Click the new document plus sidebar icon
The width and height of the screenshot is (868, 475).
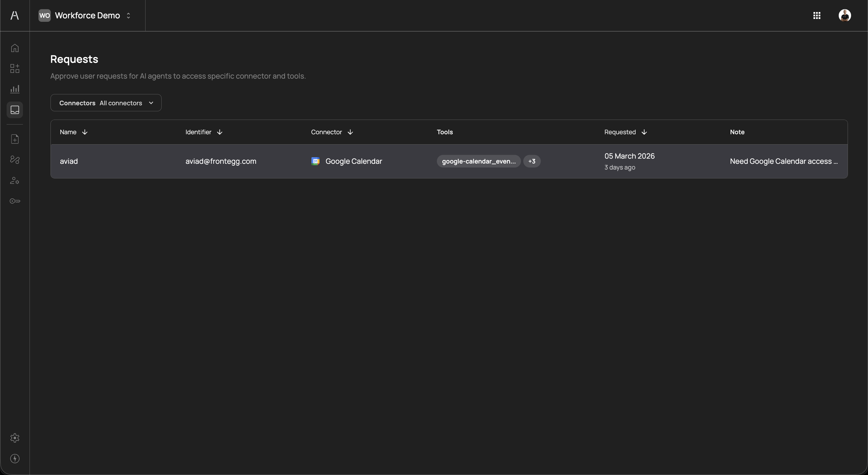(15, 139)
